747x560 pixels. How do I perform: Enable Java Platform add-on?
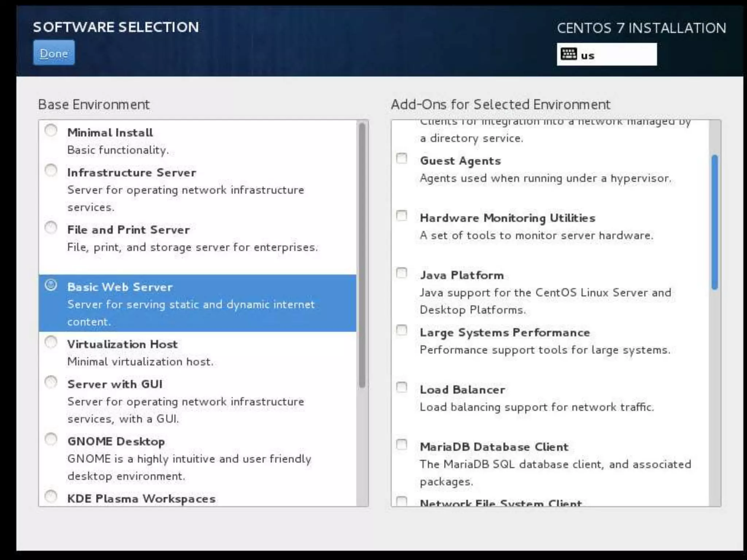pyautogui.click(x=402, y=273)
